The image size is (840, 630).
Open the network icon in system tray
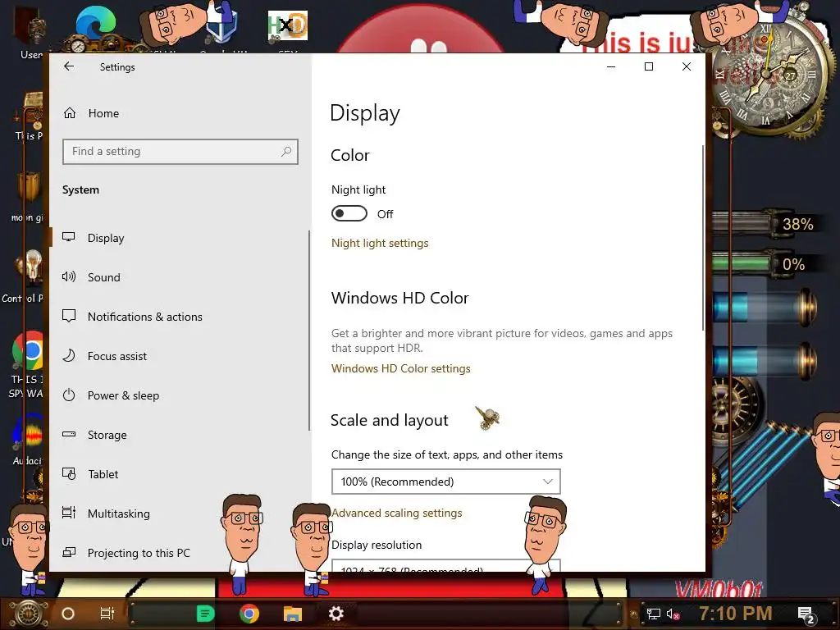(653, 614)
